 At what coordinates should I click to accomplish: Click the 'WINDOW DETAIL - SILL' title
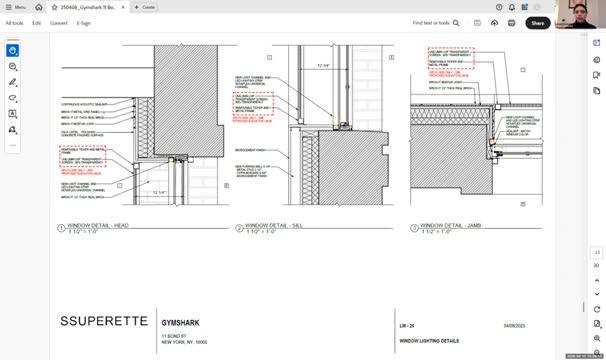tap(274, 225)
